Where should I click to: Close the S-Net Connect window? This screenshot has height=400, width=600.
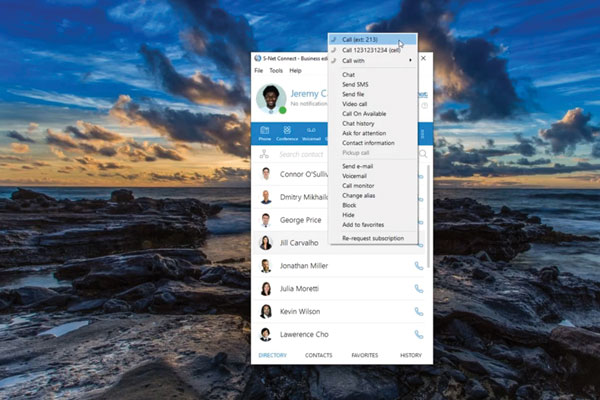point(423,58)
